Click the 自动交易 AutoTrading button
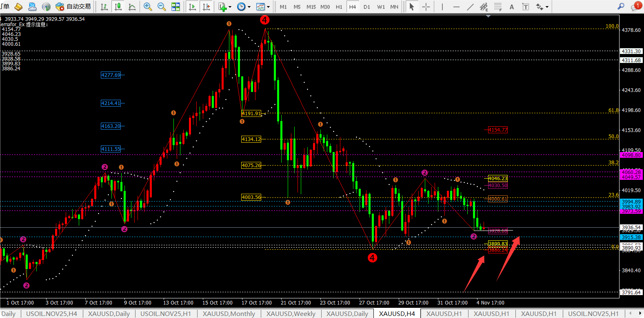 pos(73,7)
